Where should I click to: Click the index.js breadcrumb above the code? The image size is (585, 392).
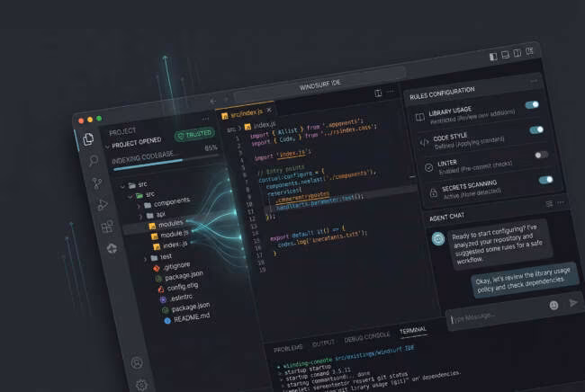coord(260,126)
